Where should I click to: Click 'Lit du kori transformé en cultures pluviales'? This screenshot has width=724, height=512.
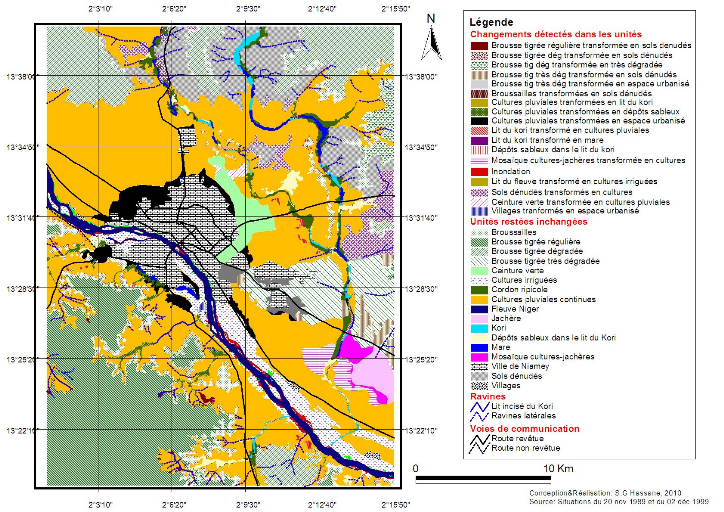pos(570,131)
